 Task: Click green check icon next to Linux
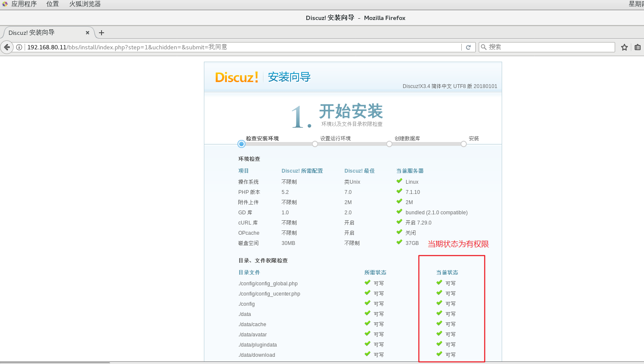coord(399,181)
